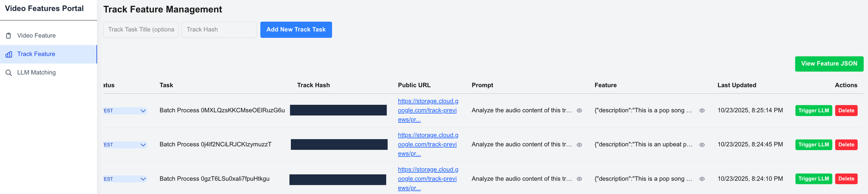Focus the Track Hash input field
Image resolution: width=868 pixels, height=194 pixels.
tap(219, 30)
